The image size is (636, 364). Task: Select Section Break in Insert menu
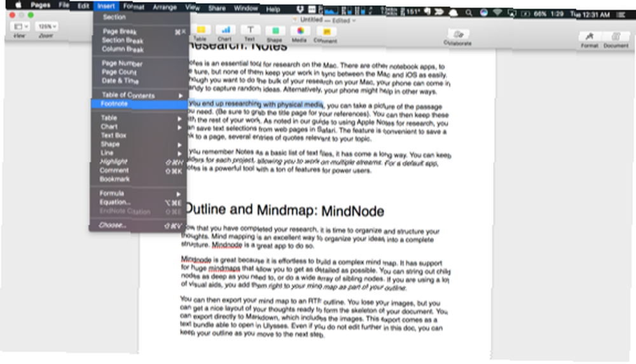coord(140,40)
